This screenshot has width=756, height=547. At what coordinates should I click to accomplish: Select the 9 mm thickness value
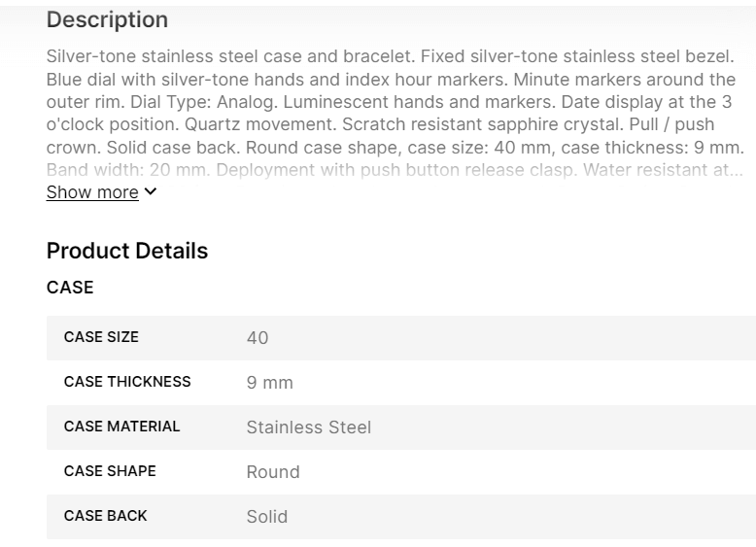[269, 383]
